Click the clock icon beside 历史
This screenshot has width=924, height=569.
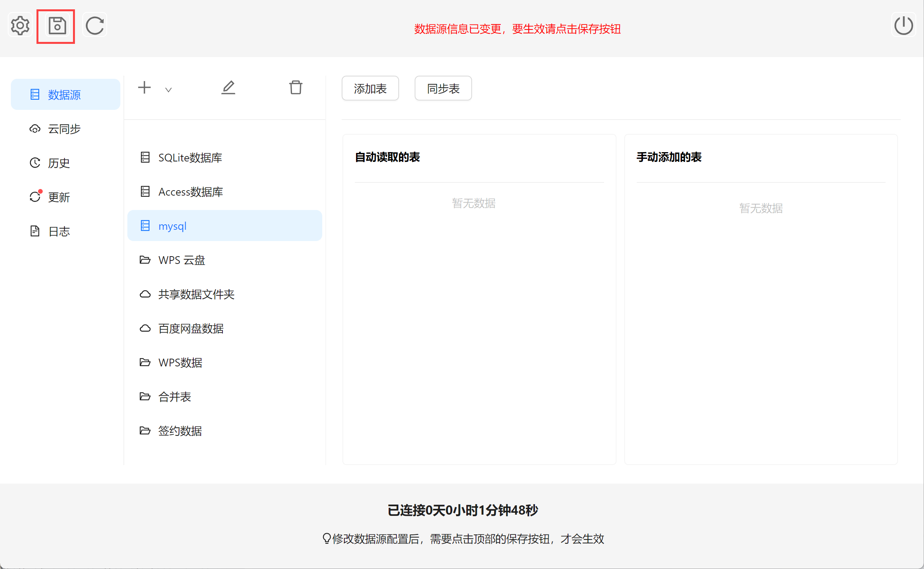coord(35,163)
